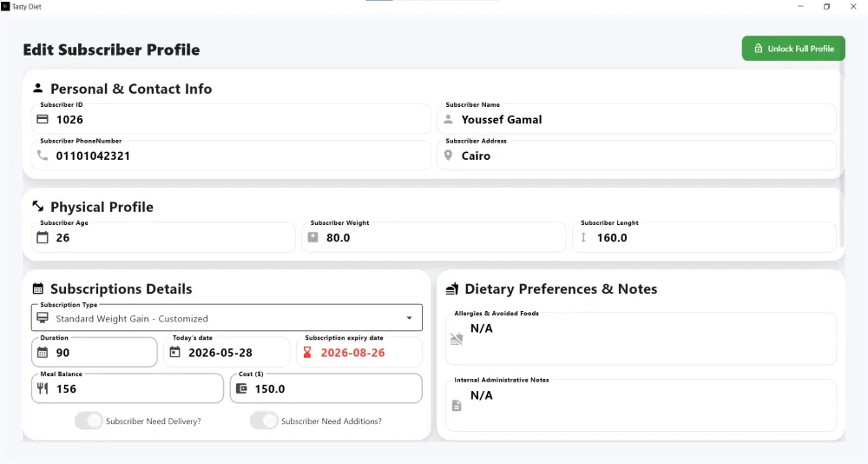
Task: Select Standard Weight Gain - Customized combo box
Action: coord(227,318)
